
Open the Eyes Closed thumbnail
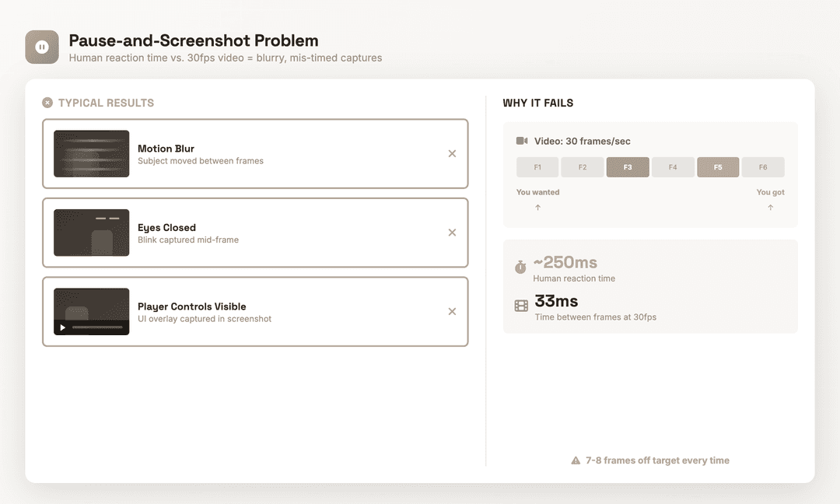(92, 233)
